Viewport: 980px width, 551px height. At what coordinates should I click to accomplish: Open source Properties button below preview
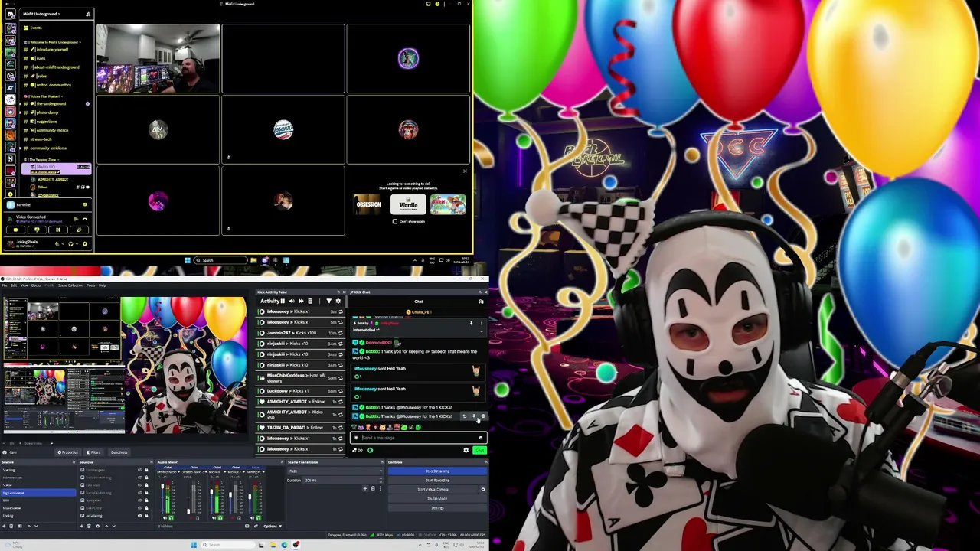(69, 452)
